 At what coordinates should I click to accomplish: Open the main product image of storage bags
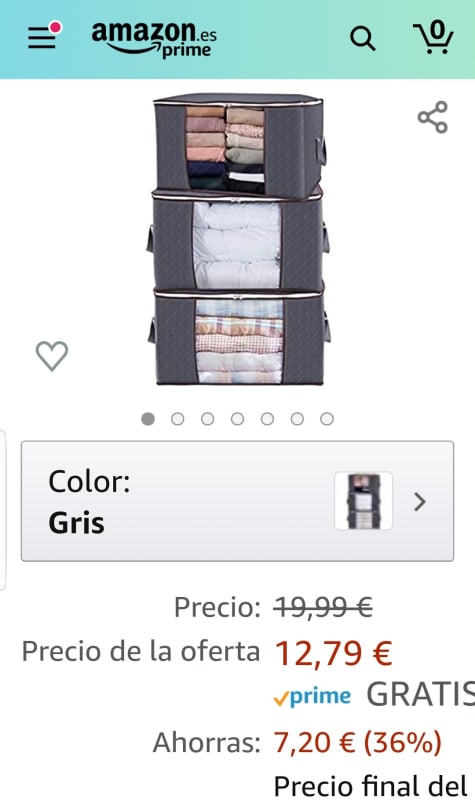click(x=239, y=239)
